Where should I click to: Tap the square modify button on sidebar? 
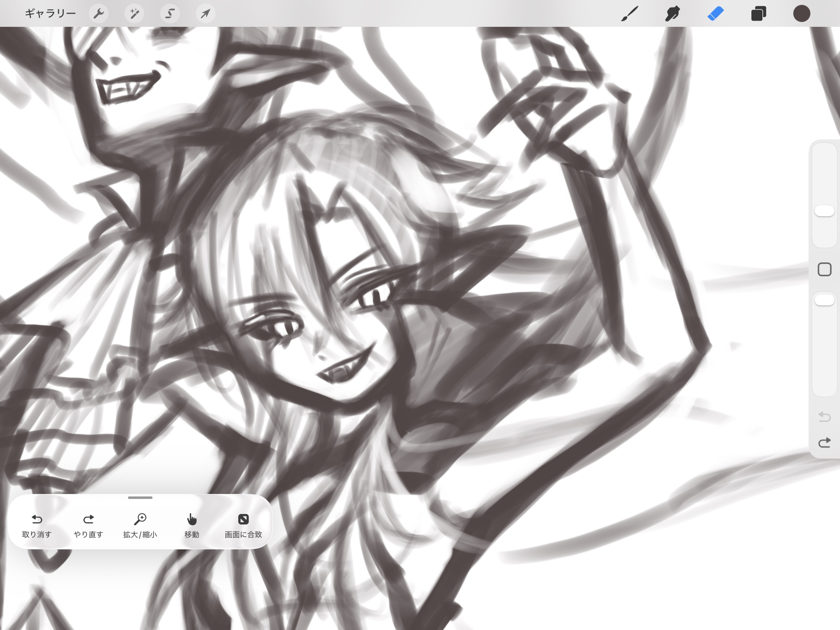tap(824, 269)
